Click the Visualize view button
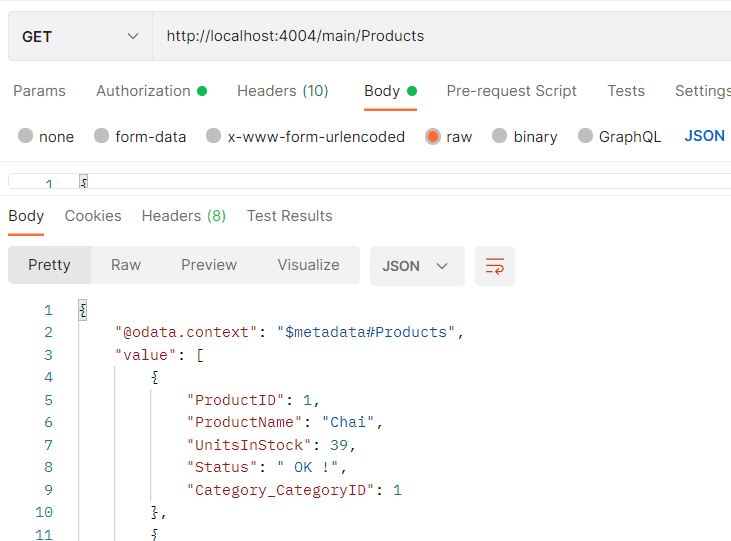Image resolution: width=731 pixels, height=541 pixels. pyautogui.click(x=308, y=265)
